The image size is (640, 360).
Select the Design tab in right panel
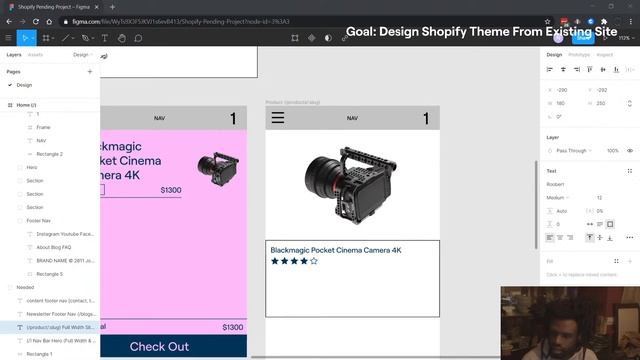554,55
